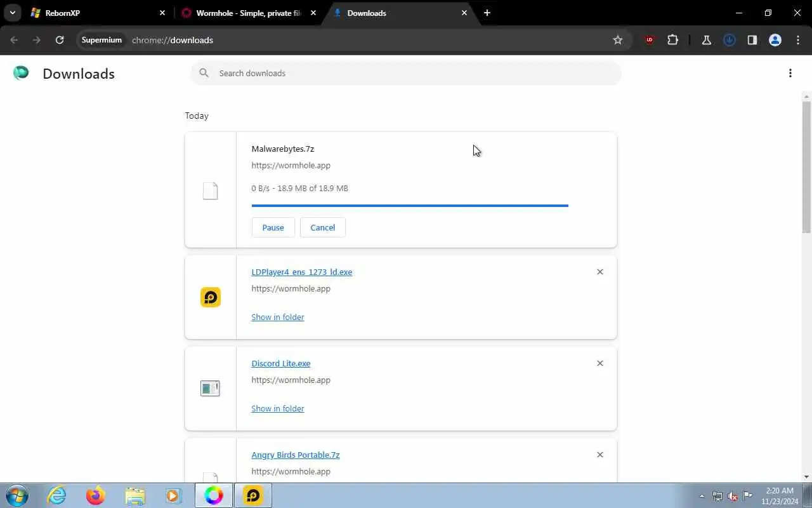Open Windows Explorer from taskbar
Screen dimensions: 812x508
tap(135, 495)
